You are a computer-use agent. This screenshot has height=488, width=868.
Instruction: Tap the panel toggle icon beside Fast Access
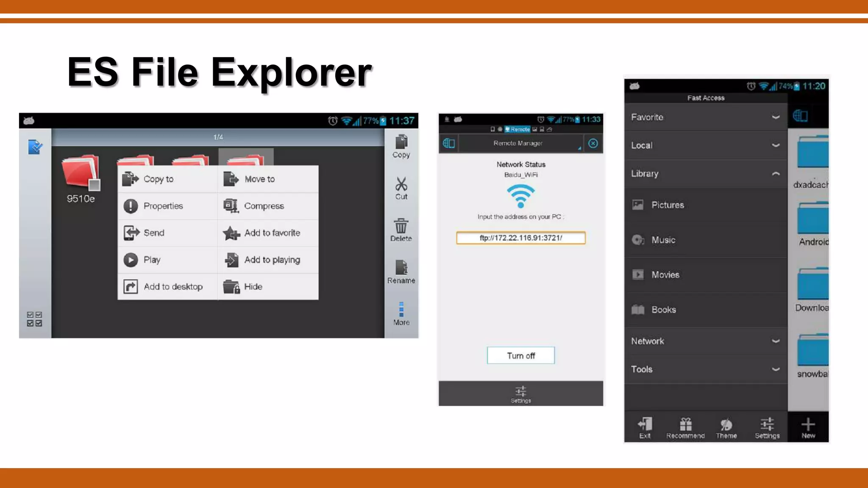(x=800, y=116)
